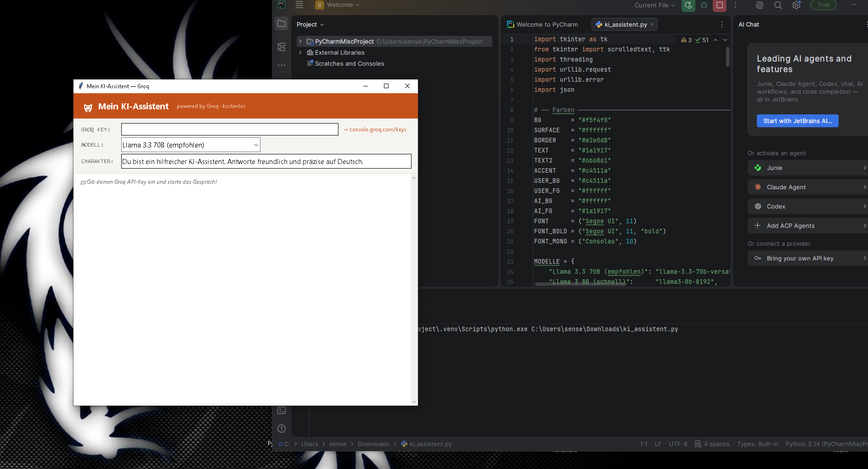Screen dimensions: 868x469
Task: Stop the running process with the red square
Action: 720,6
